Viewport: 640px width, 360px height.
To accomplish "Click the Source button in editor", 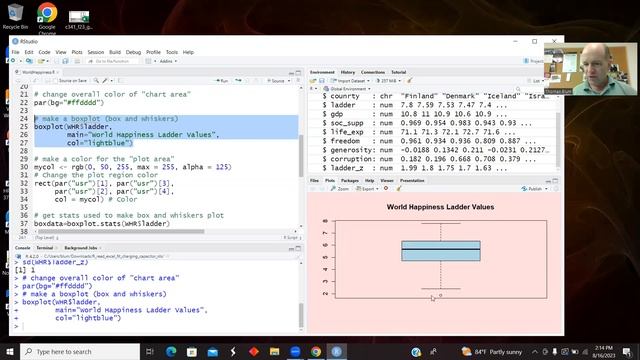I will pos(276,81).
